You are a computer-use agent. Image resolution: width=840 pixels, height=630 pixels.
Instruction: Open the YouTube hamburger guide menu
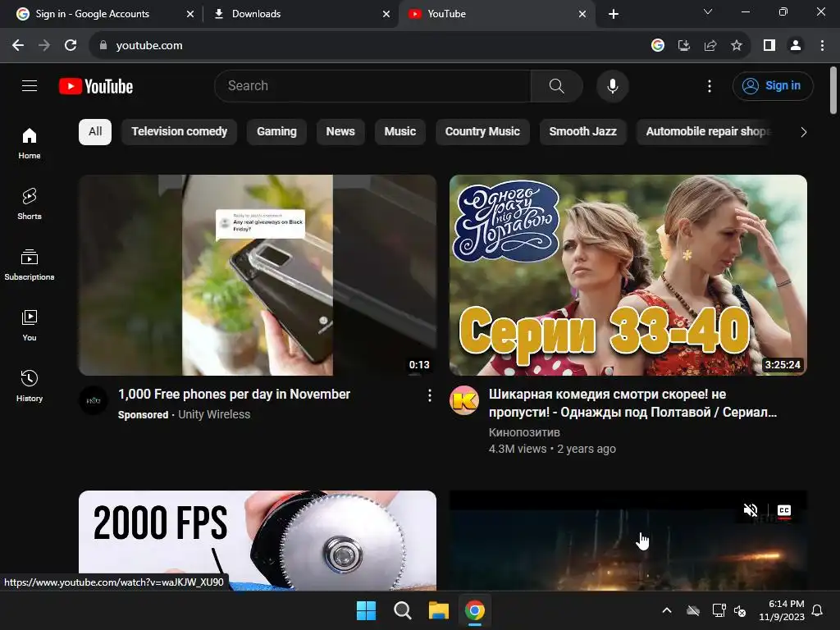pos(30,85)
